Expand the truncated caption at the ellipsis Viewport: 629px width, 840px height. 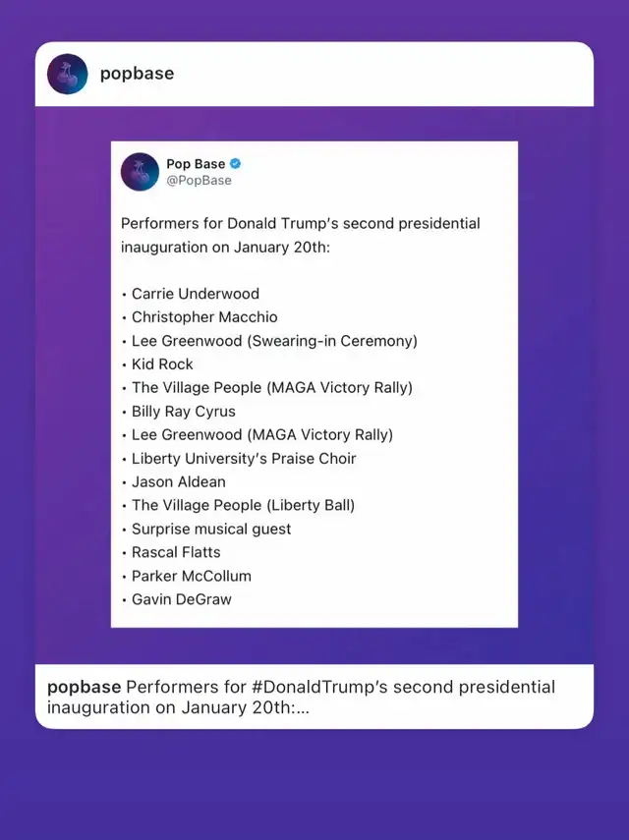[x=302, y=708]
